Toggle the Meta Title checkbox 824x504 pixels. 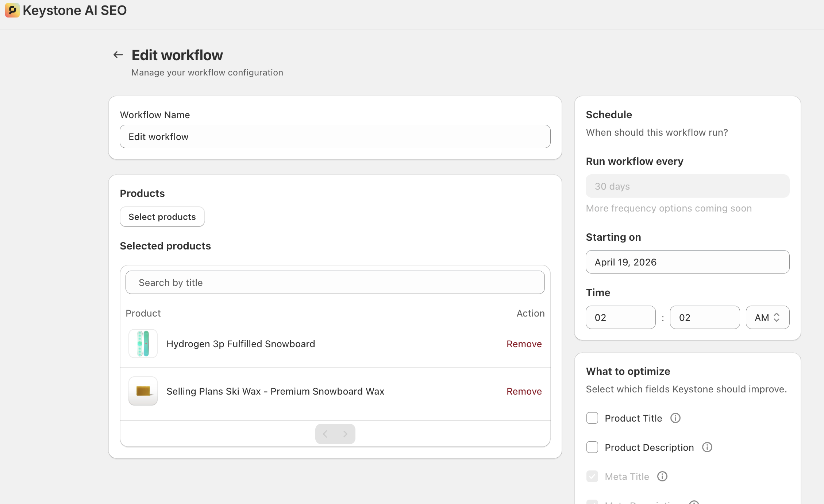(592, 476)
